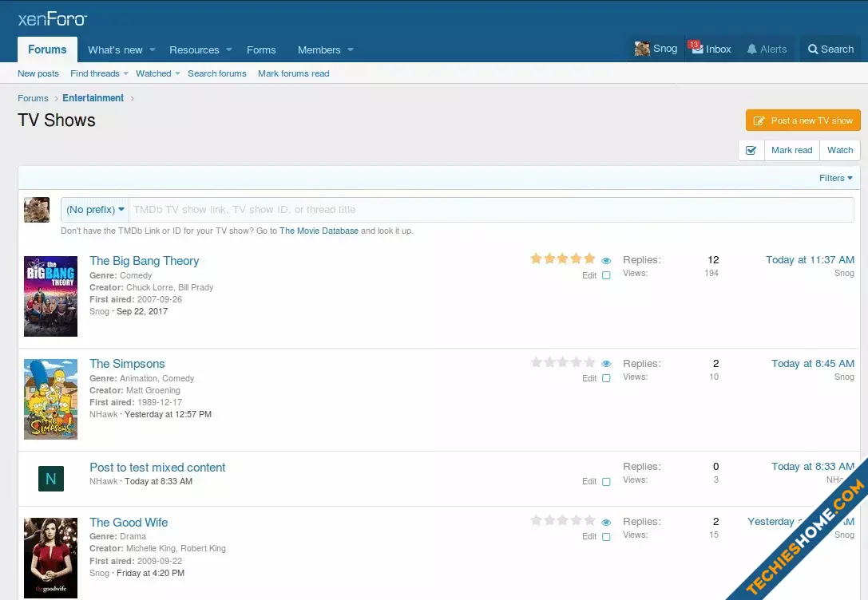Tick The Simpsons select checkbox
Image resolution: width=868 pixels, height=600 pixels.
[x=606, y=378]
